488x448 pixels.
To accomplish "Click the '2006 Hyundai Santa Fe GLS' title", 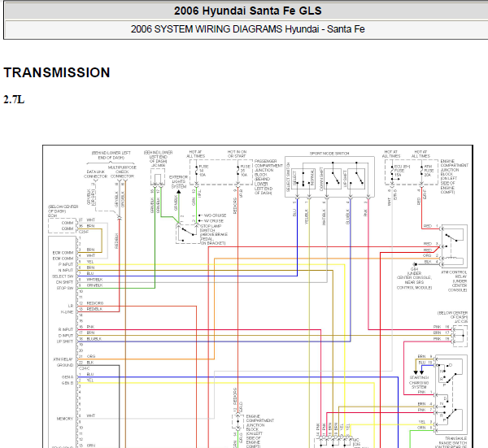I will pyautogui.click(x=248, y=11).
